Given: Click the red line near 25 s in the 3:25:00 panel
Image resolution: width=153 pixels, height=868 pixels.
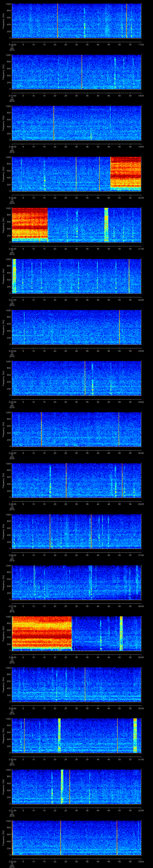Looking at the screenshot, I should pos(66,480).
